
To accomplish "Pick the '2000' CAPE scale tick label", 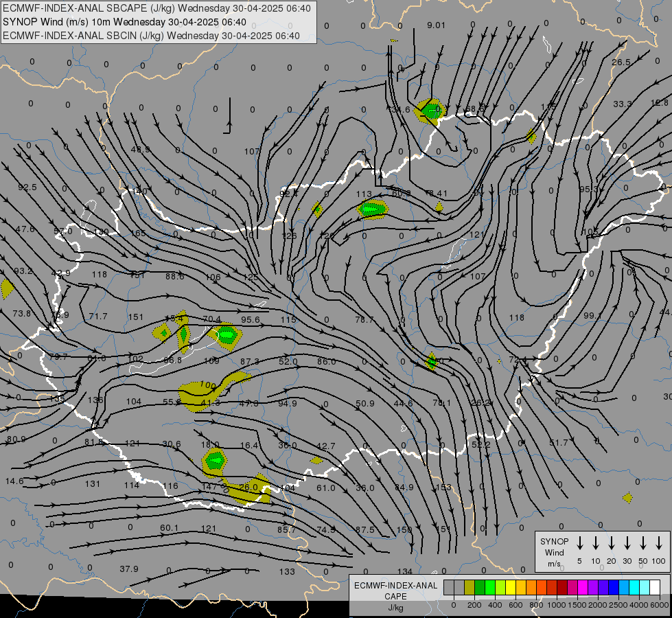I will coord(597,605).
